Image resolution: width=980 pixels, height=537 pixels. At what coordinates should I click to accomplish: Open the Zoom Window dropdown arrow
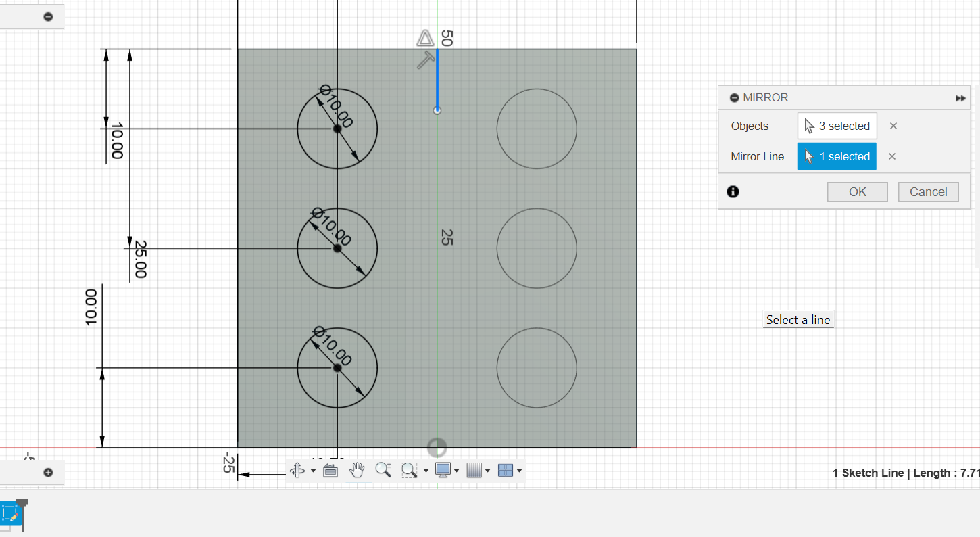pos(426,471)
